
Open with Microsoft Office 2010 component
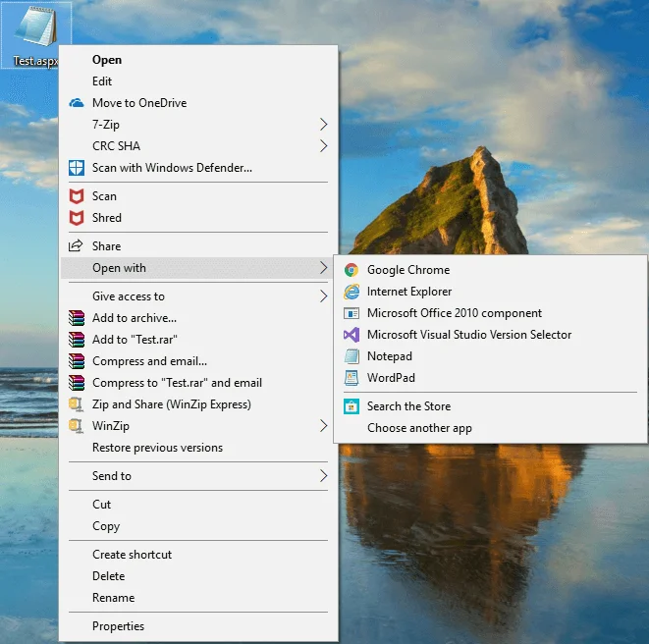click(491, 313)
